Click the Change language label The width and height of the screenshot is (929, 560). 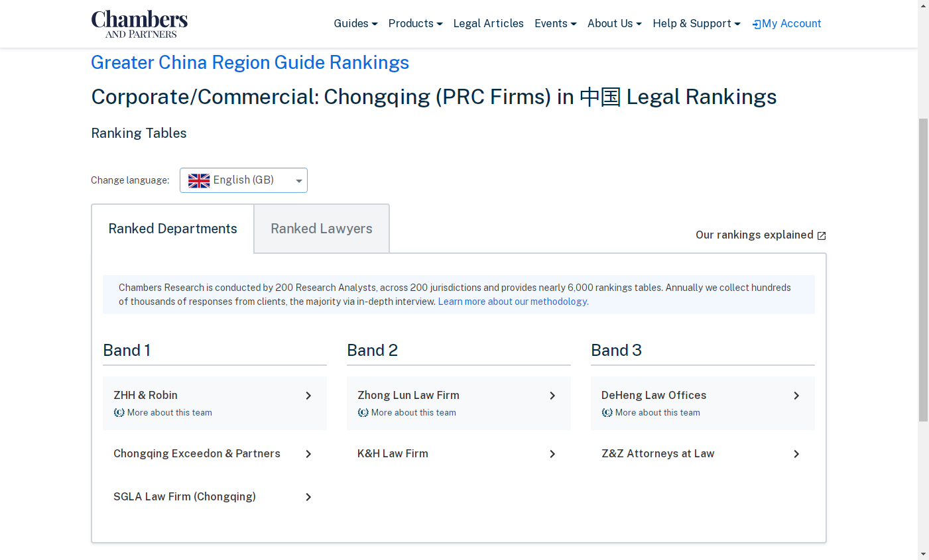130,180
